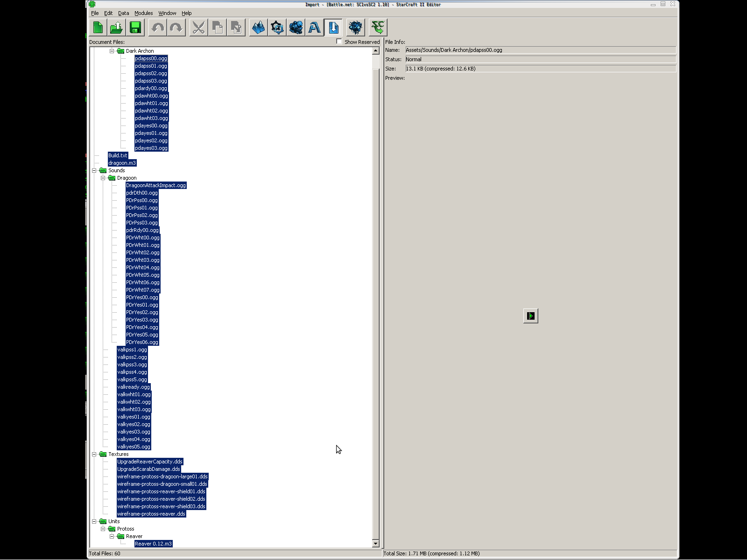Play the sound preview
The height and width of the screenshot is (560, 747).
point(530,316)
